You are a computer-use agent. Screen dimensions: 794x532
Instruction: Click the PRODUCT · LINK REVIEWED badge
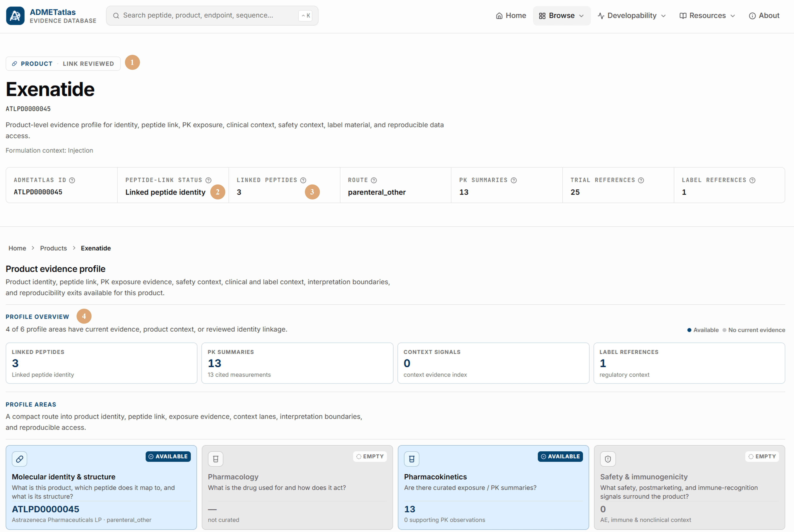(x=63, y=63)
